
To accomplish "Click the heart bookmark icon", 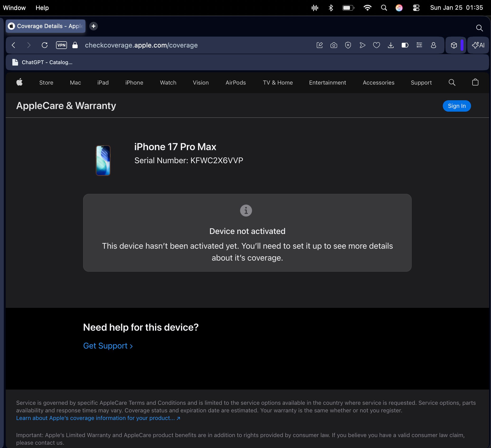I will tap(377, 45).
